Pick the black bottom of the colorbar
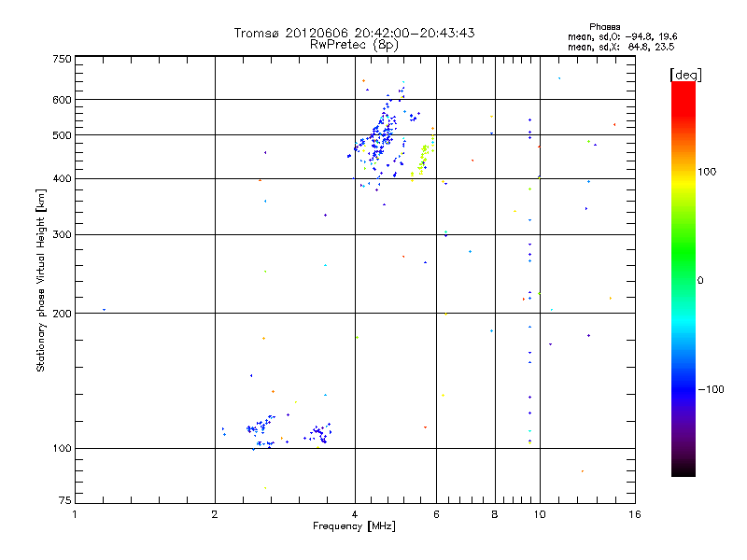This screenshot has width=747, height=560. pos(684,471)
